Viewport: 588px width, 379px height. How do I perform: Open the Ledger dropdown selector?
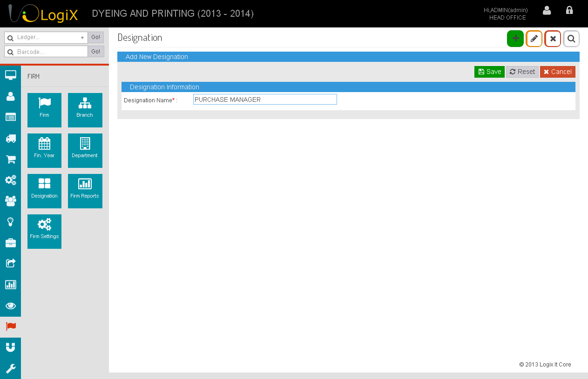pos(46,38)
